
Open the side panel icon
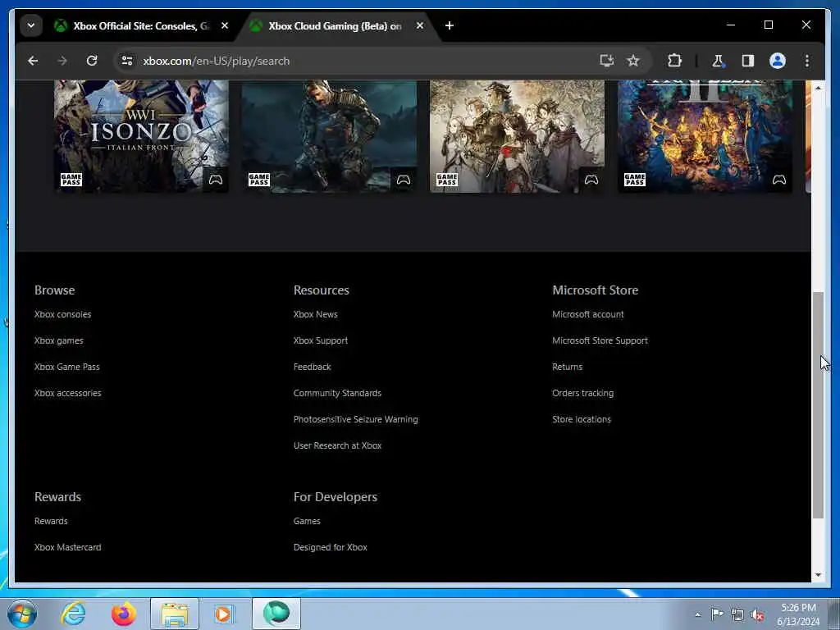click(748, 61)
